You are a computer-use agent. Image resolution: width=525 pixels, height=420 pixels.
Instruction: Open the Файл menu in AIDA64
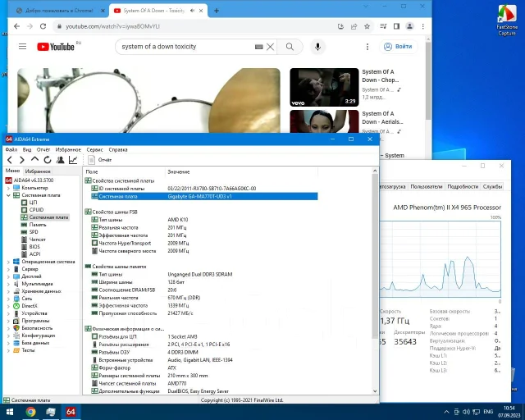click(11, 150)
